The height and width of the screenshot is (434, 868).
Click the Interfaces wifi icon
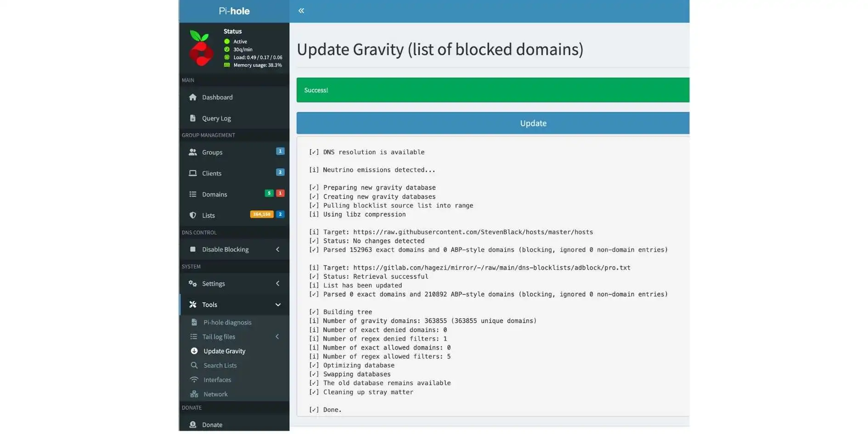click(194, 380)
